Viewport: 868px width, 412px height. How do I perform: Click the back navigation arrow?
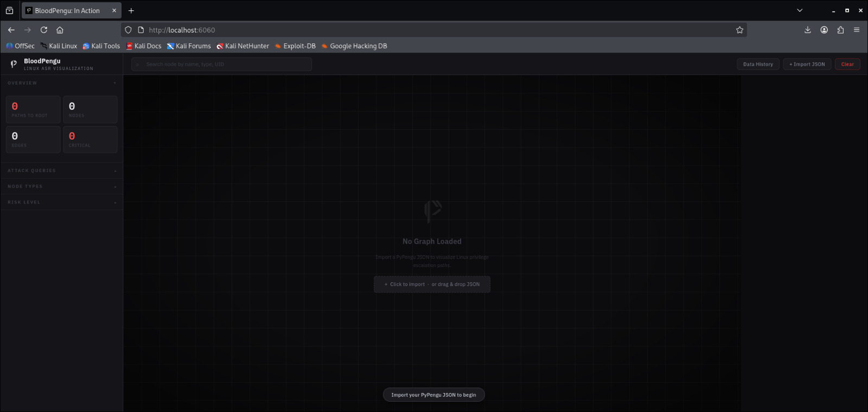(x=11, y=30)
